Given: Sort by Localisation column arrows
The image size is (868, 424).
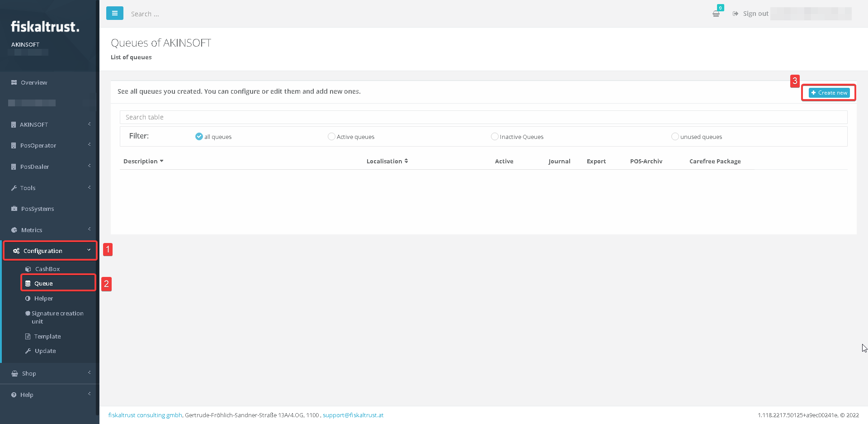Looking at the screenshot, I should coord(406,161).
